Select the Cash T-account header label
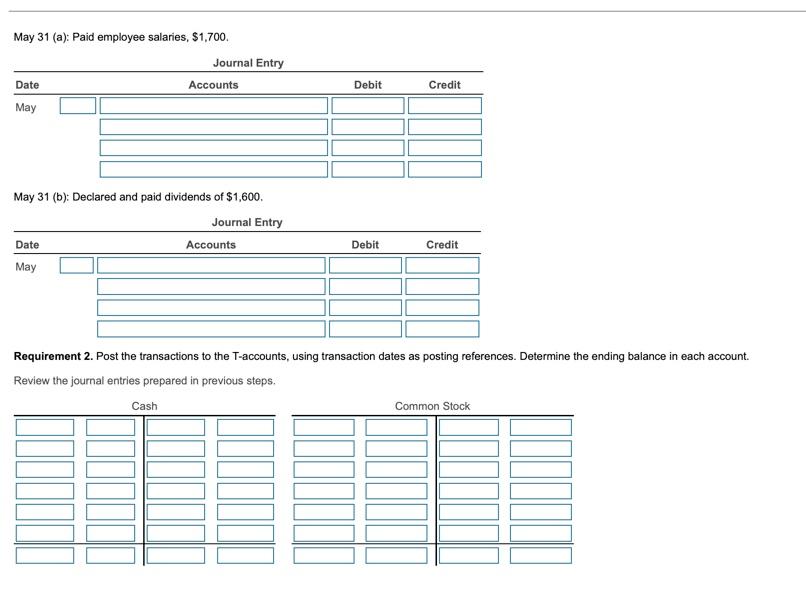Viewport: 806px width, 593px height. click(x=143, y=406)
